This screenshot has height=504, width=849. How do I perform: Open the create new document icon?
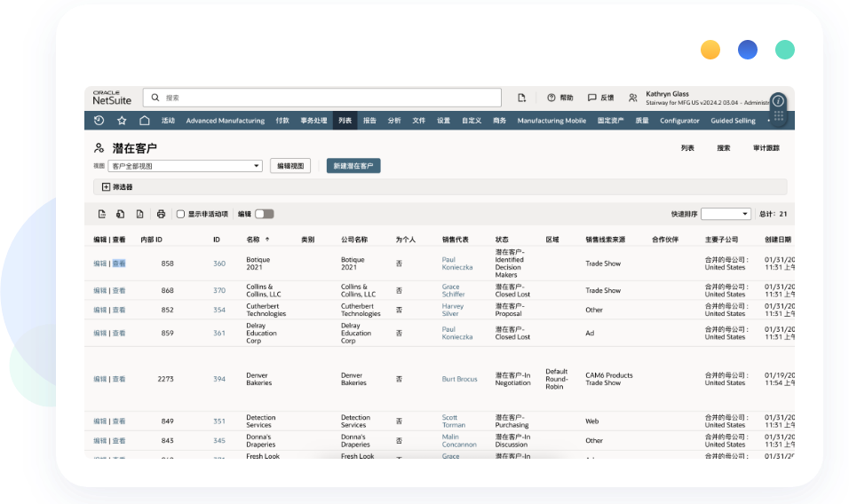pos(522,98)
